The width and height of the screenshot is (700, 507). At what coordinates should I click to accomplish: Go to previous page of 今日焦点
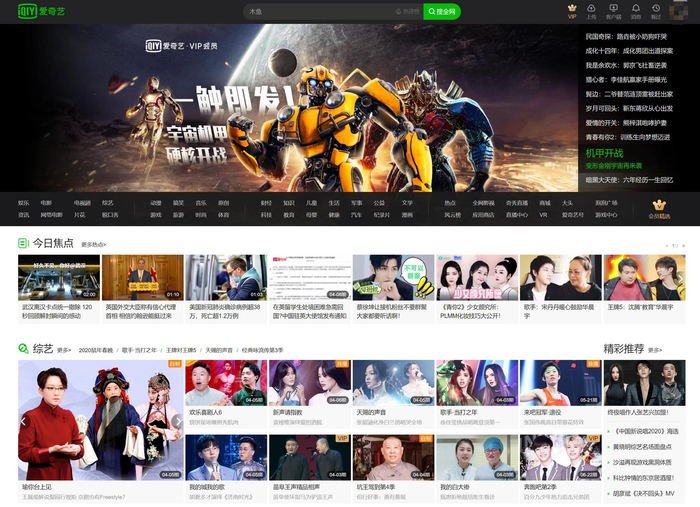[x=667, y=245]
